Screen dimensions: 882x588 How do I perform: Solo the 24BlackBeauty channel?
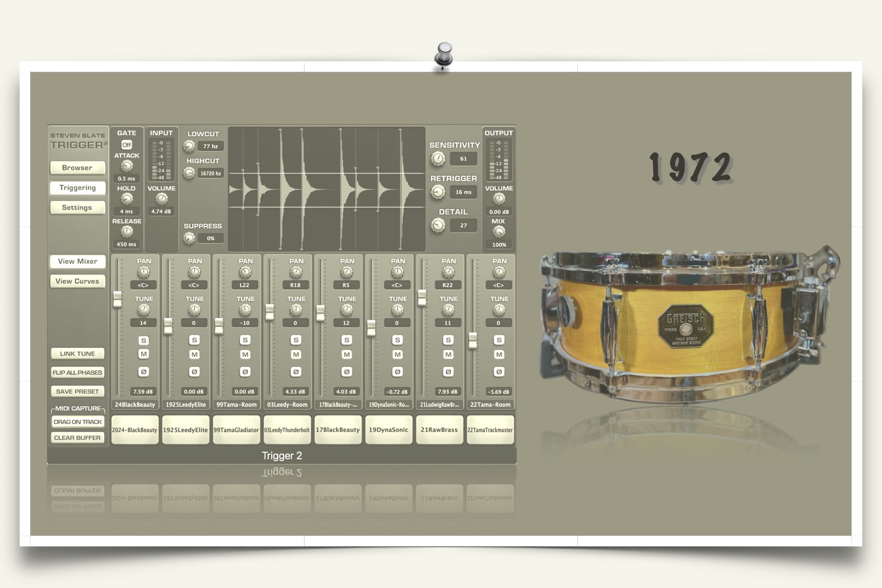143,340
